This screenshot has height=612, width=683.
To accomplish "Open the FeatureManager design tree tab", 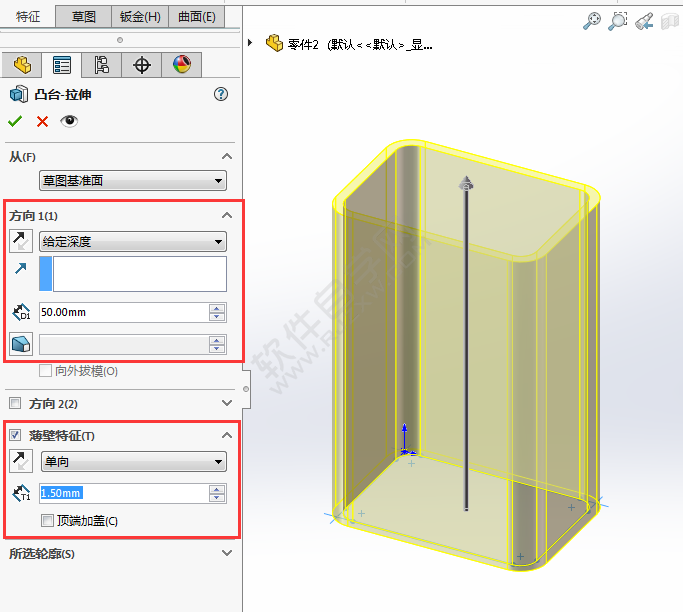I will (22, 65).
